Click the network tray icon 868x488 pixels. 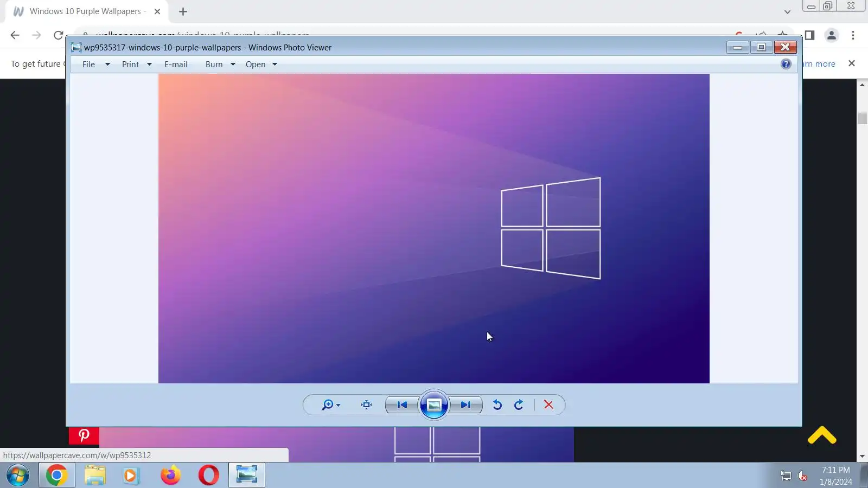click(786, 476)
